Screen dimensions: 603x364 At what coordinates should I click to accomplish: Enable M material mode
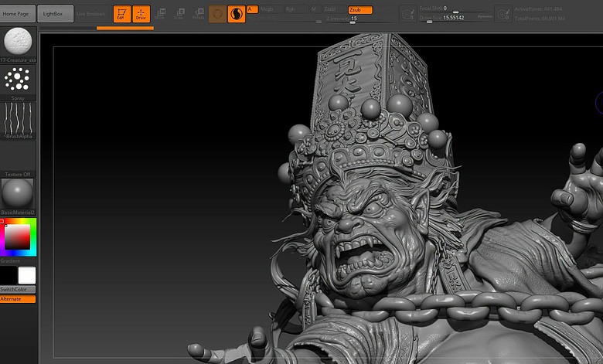[x=315, y=9]
